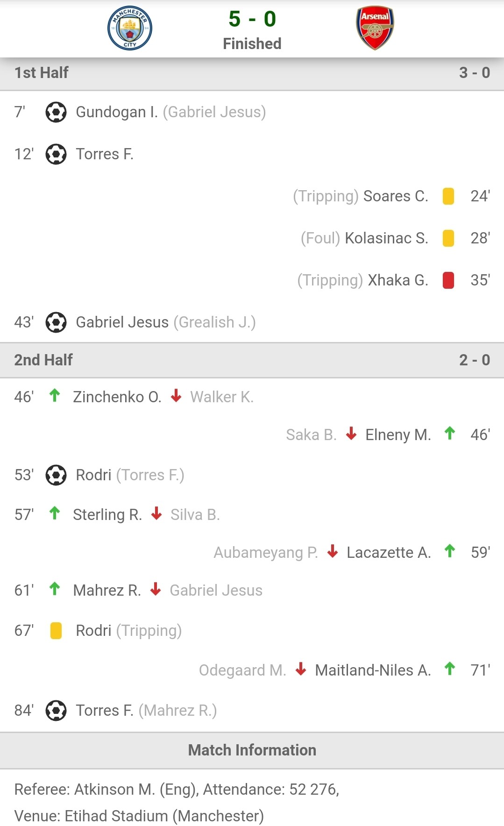
Task: Open player Gundogan I.
Action: click(x=117, y=112)
